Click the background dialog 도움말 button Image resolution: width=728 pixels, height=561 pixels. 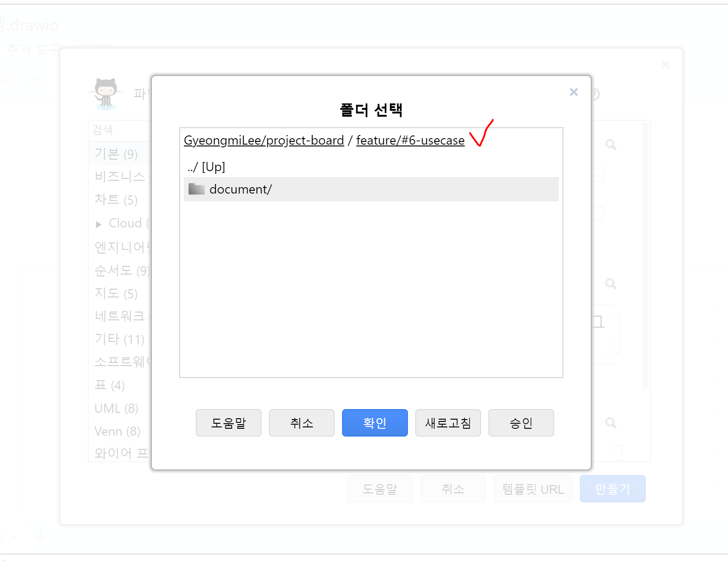(380, 489)
